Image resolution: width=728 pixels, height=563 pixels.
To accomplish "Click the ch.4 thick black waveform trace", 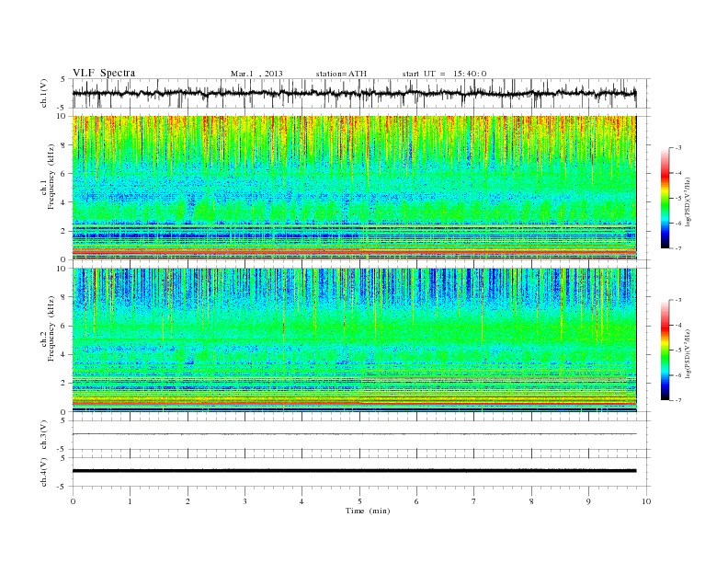I will pos(354,471).
